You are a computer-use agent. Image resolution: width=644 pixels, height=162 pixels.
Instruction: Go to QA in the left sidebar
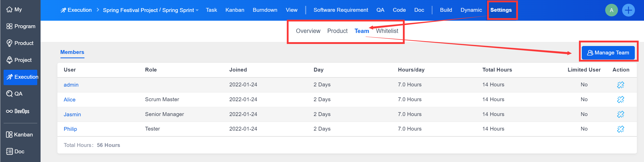coord(15,94)
